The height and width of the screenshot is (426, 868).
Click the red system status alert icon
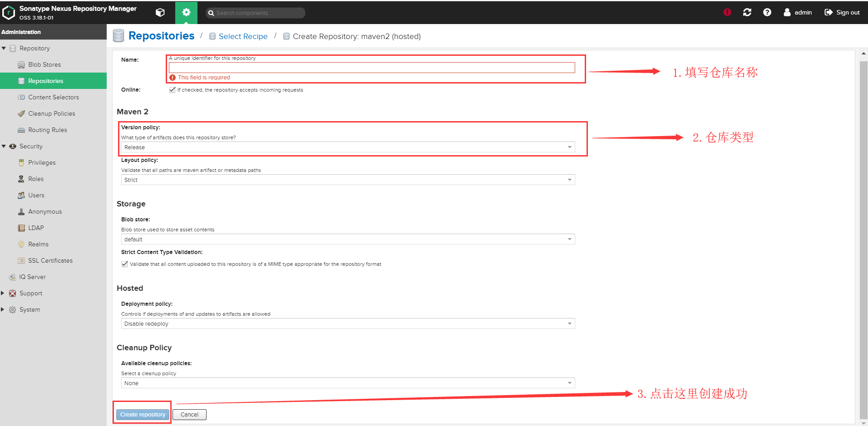(x=727, y=13)
